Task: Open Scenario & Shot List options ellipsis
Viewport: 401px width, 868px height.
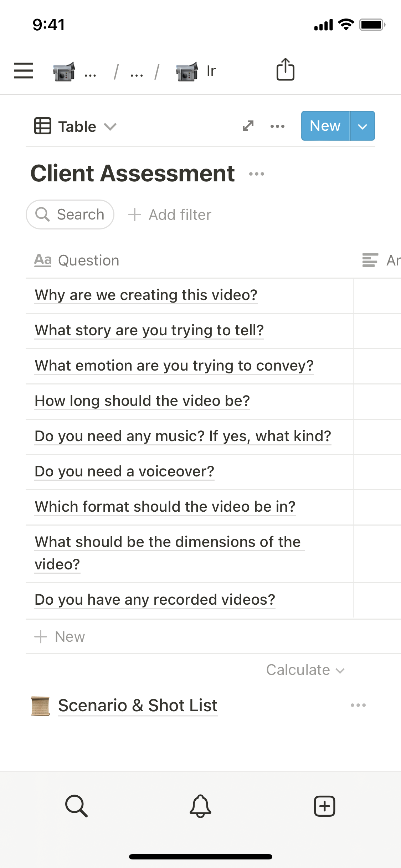Action: (x=358, y=705)
